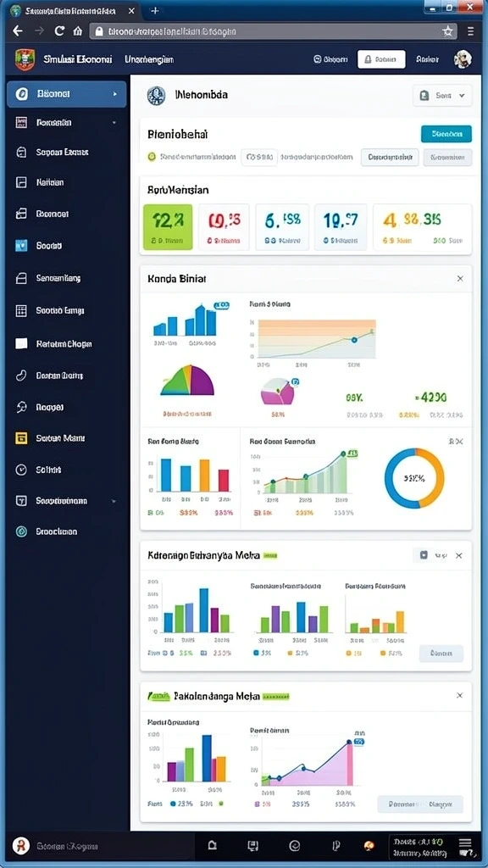This screenshot has width=488, height=868.
Task: Open the Unamengian item in the header
Action: (149, 59)
